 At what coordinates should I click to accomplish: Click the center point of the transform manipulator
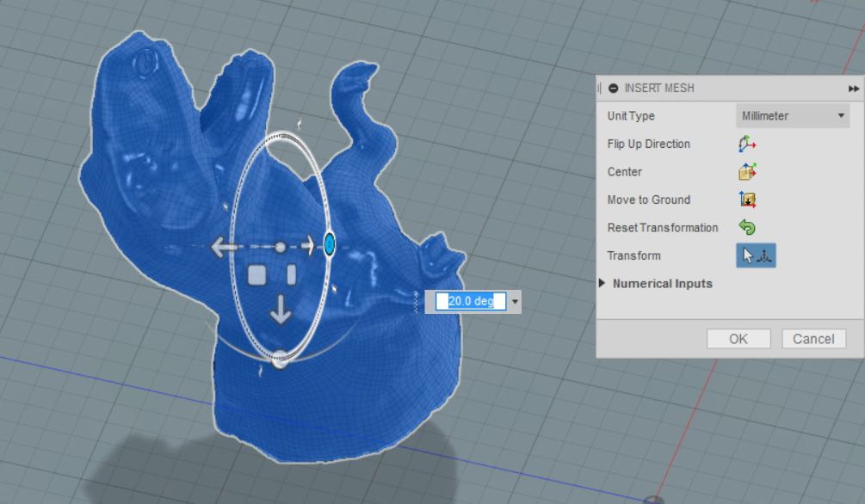[281, 245]
